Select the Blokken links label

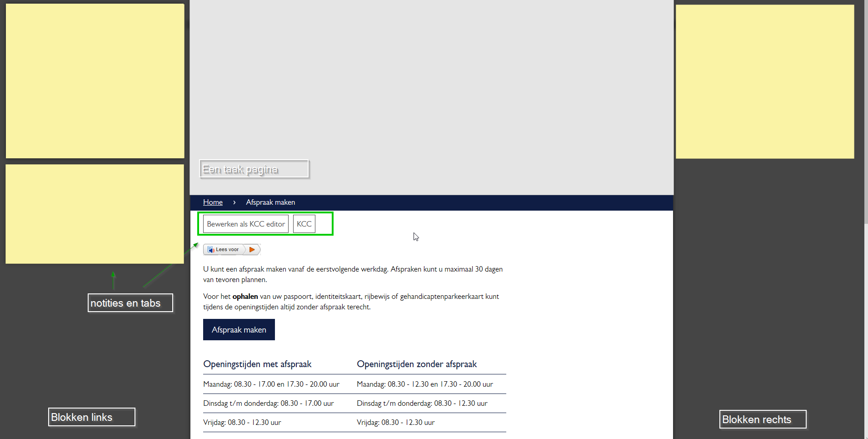click(x=91, y=417)
